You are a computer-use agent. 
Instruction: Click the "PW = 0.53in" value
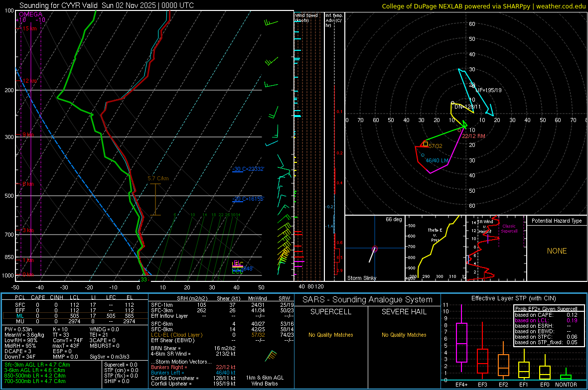point(18,329)
